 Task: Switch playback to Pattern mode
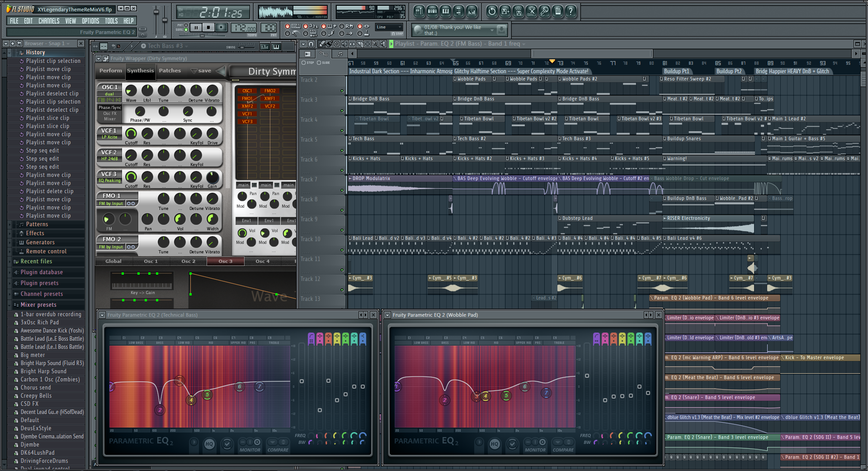coord(186,25)
